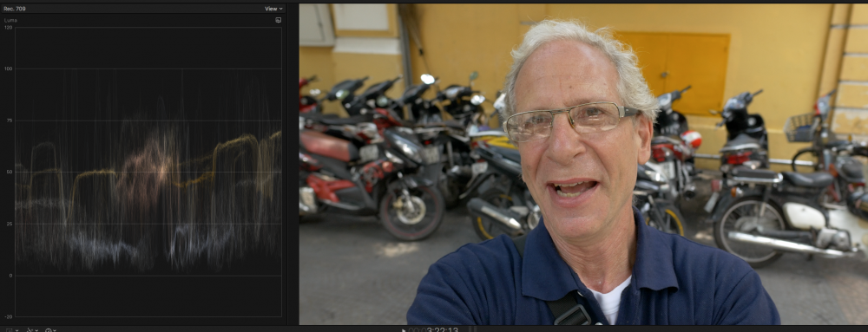Click the 120 waveform scale value

9,27
